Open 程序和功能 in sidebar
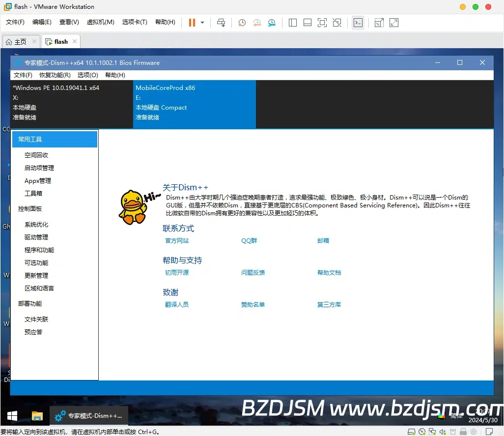 tap(39, 250)
